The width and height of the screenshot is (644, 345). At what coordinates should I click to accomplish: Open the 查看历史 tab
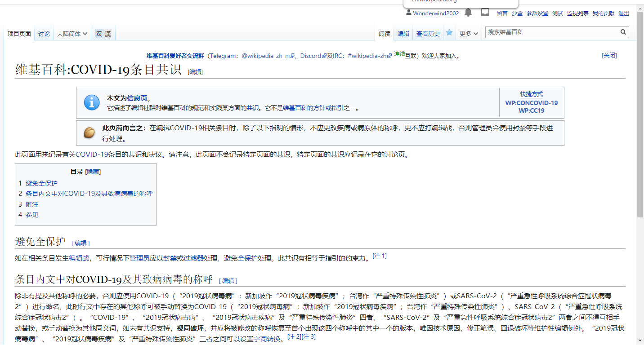[428, 34]
